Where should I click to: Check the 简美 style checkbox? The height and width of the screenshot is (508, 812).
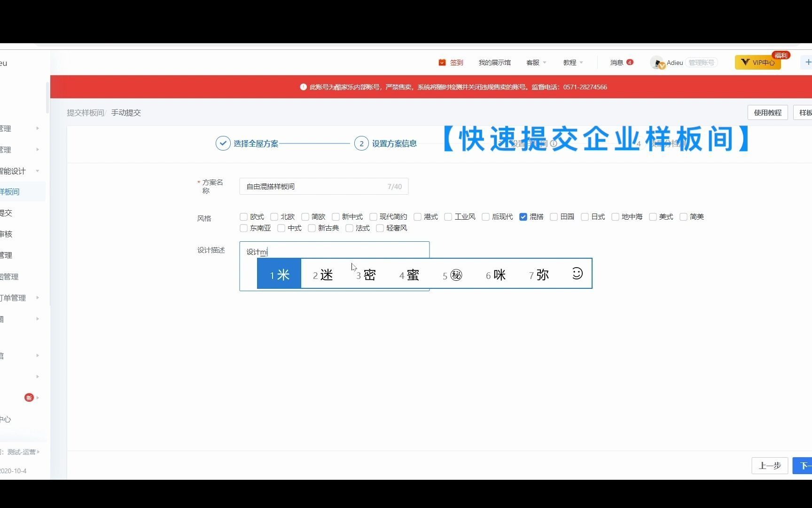(x=683, y=217)
